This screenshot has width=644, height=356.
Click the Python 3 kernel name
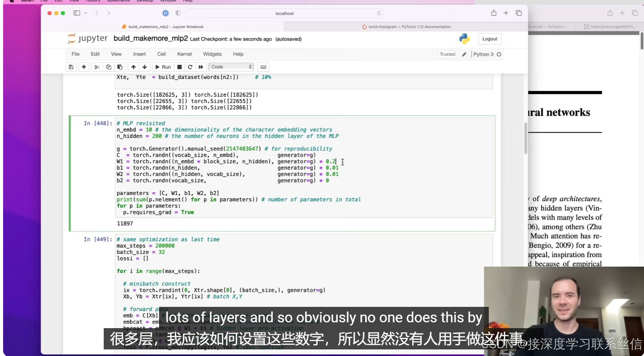point(483,54)
